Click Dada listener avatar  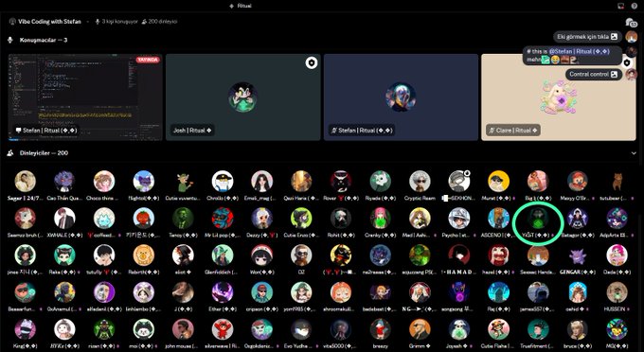click(617, 255)
